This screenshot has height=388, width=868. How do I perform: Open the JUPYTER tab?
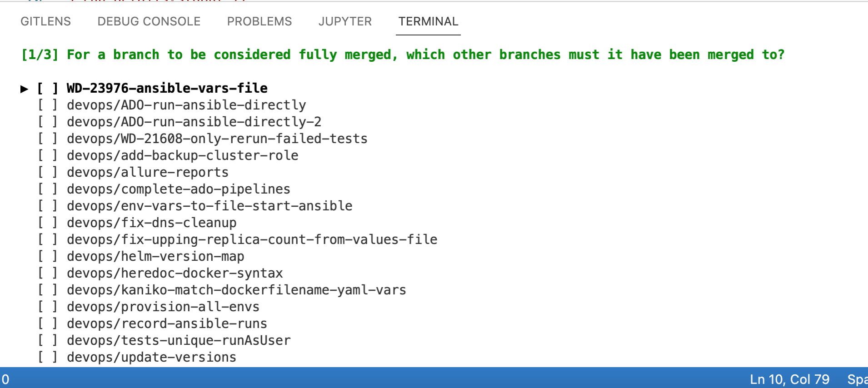pos(345,21)
